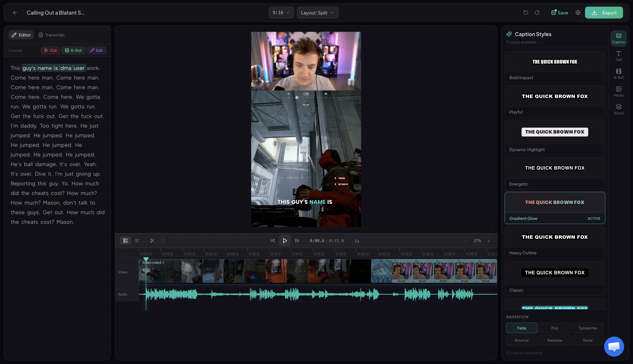Select the Editor tab
This screenshot has width=633, height=364.
[x=21, y=35]
